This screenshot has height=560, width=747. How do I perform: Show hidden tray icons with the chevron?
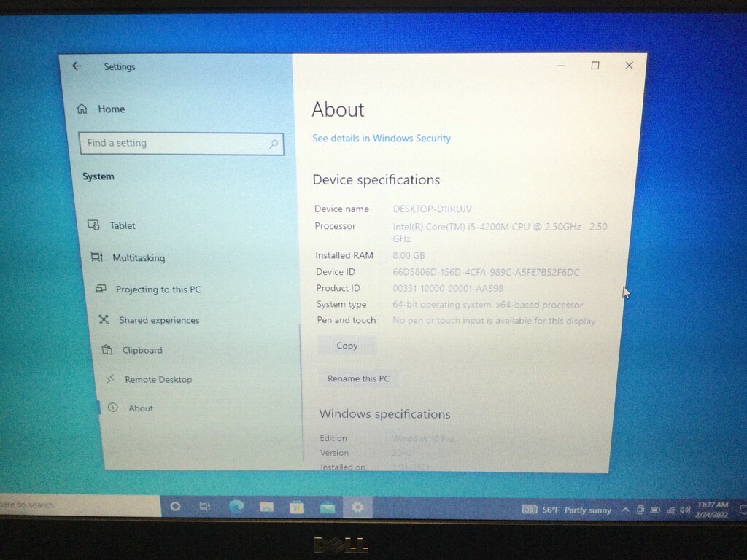coord(625,510)
